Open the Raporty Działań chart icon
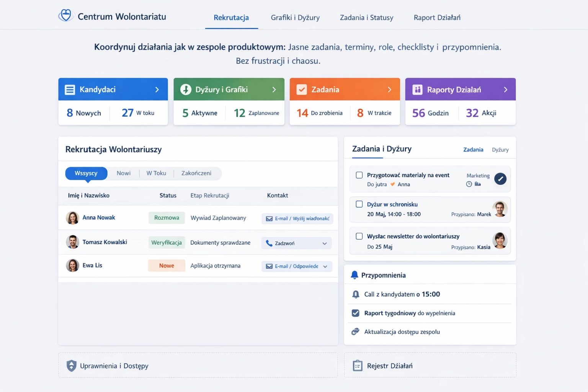Image resolution: width=588 pixels, height=392 pixels. point(417,89)
